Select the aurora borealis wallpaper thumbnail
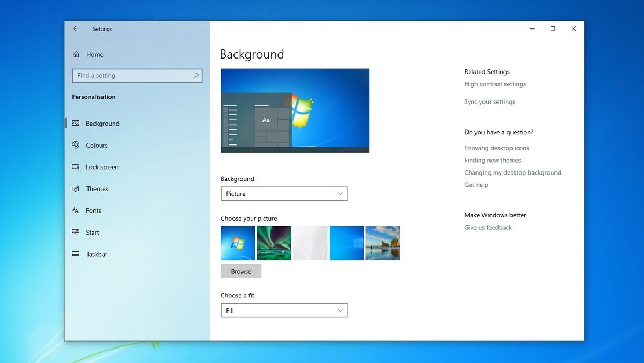Screen dimensions: 644x363 click(274, 243)
